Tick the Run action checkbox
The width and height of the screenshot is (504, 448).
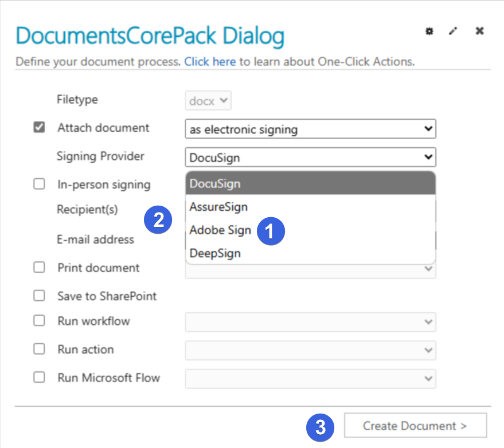pos(39,349)
